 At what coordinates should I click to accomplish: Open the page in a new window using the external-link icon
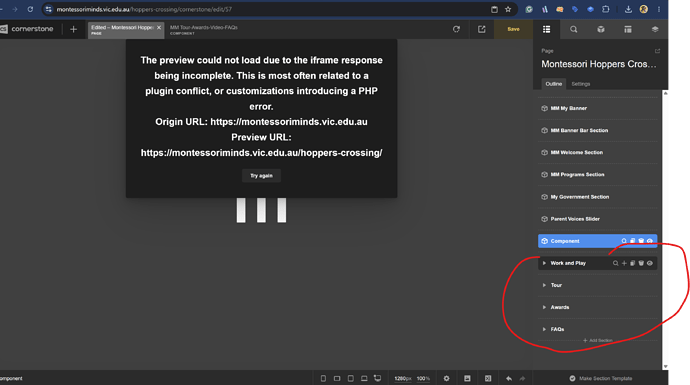[x=482, y=29]
